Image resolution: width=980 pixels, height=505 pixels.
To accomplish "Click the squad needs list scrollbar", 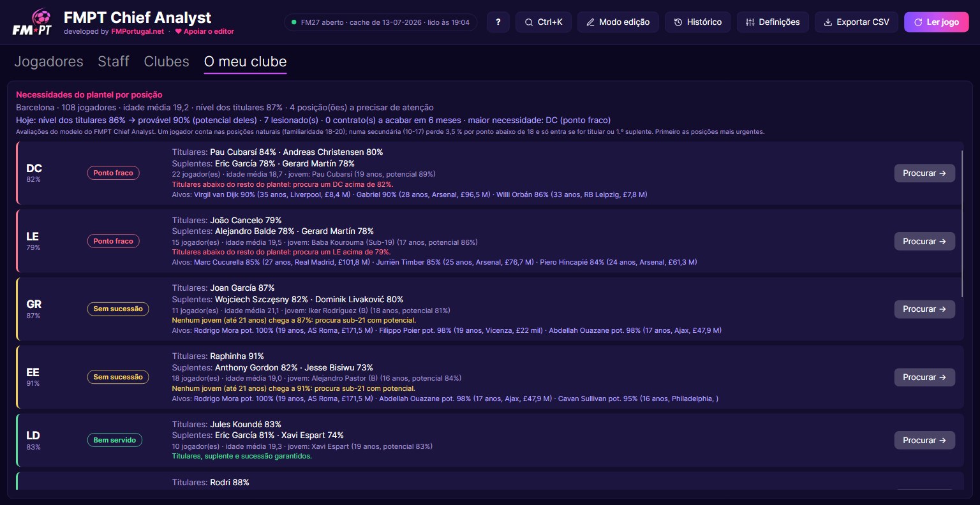I will click(x=962, y=223).
